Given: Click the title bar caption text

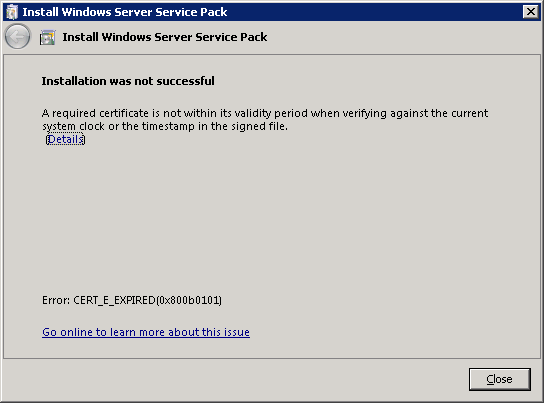Looking at the screenshot, I should (125, 12).
